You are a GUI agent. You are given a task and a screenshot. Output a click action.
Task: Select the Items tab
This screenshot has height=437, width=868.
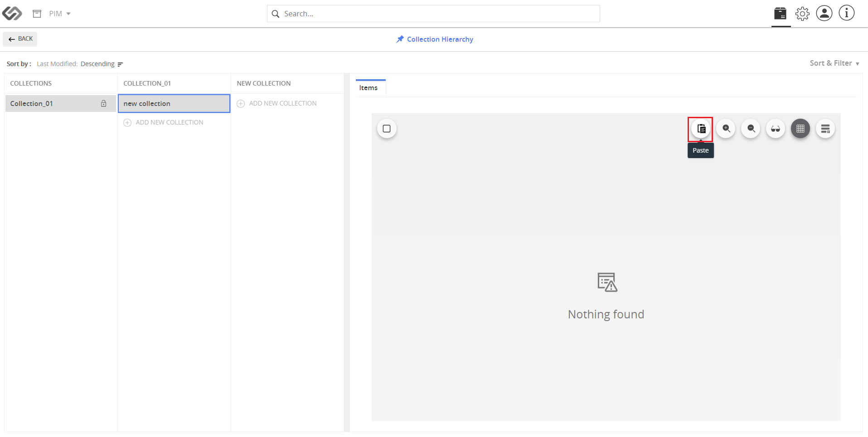(x=369, y=88)
